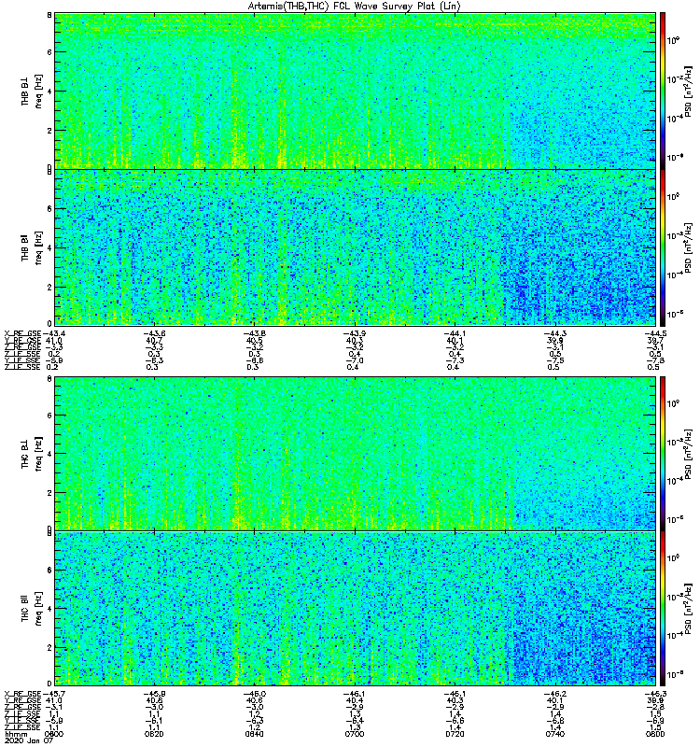700x747 pixels.
Task: Click the X_RE_GSE value -43.6
Action: tap(155, 333)
